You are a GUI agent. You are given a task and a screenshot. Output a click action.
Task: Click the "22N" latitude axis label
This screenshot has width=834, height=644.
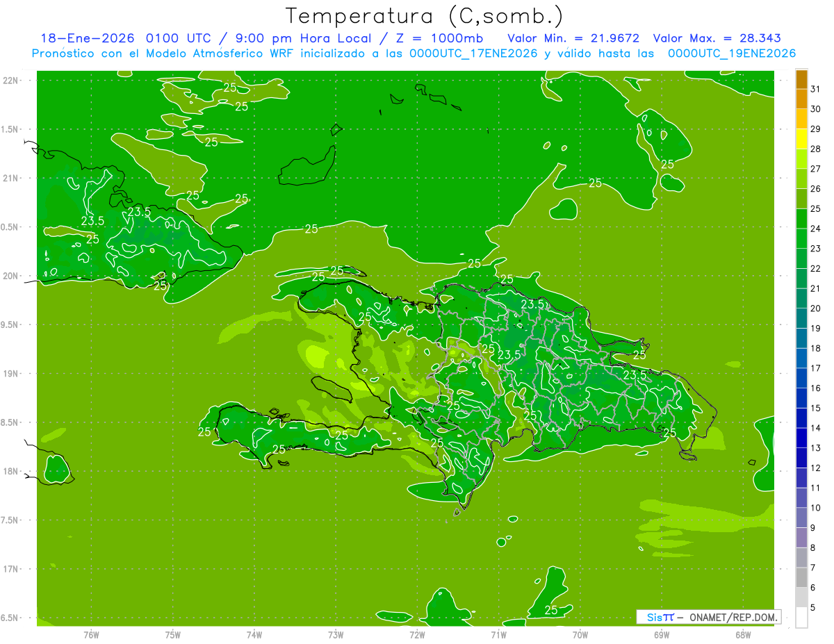[x=11, y=81]
